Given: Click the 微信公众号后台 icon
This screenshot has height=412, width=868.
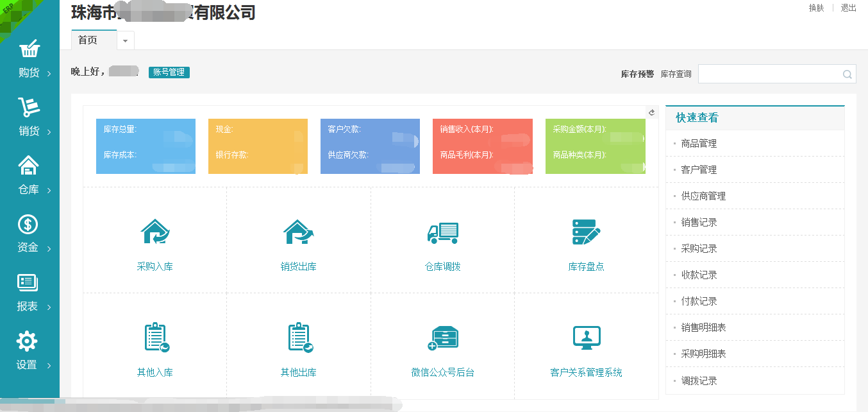Looking at the screenshot, I should coord(442,338).
